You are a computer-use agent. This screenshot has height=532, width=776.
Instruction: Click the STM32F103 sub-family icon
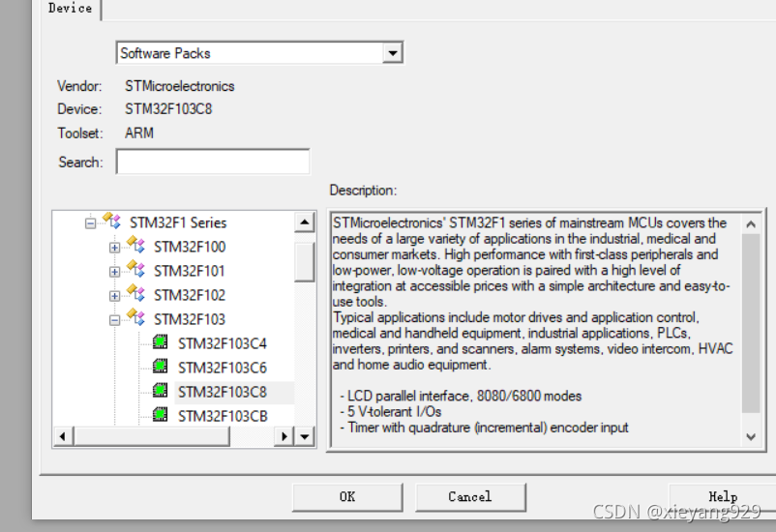135,317
